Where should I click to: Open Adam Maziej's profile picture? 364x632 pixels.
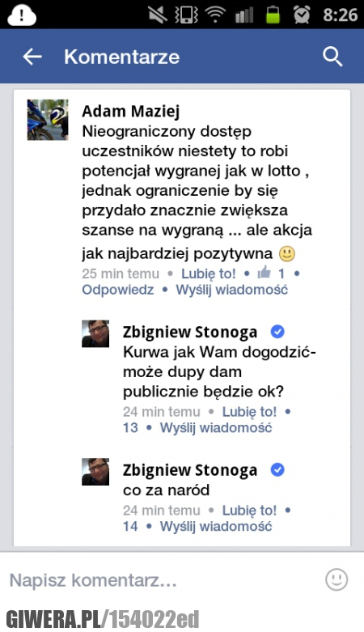click(x=48, y=120)
